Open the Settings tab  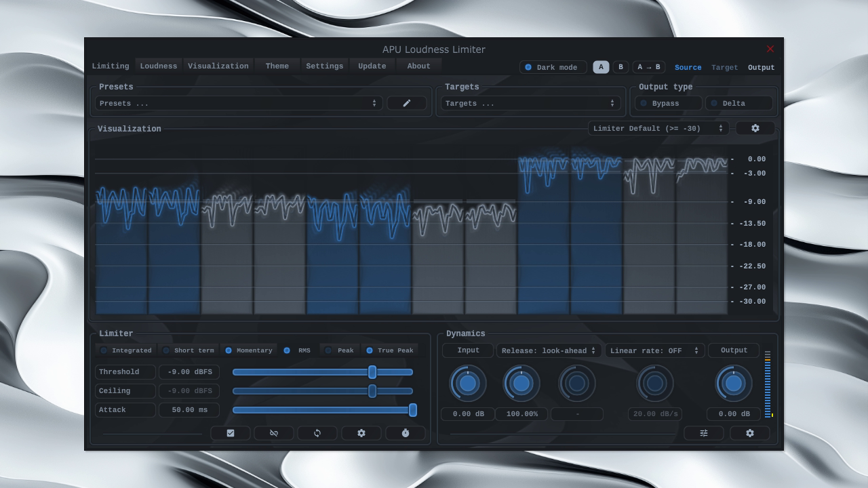click(324, 66)
